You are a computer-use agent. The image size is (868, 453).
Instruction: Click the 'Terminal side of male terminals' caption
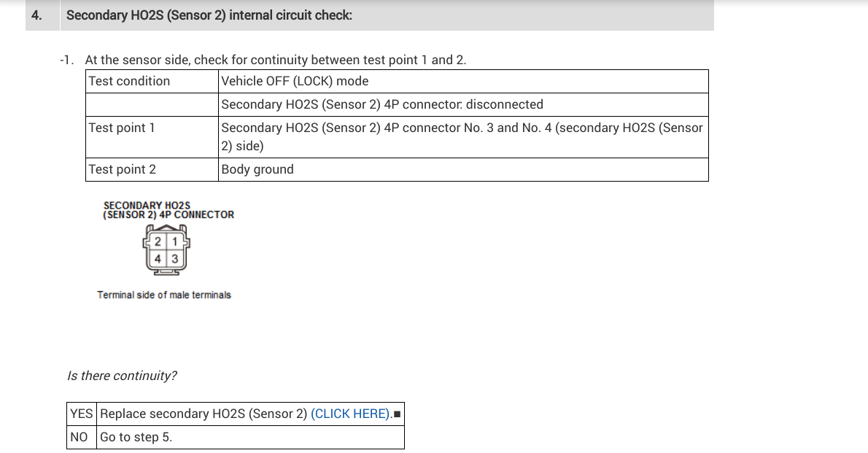pos(164,295)
